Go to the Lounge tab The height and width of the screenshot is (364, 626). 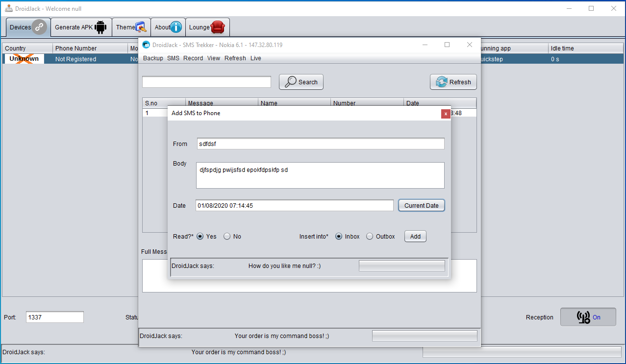pos(207,27)
